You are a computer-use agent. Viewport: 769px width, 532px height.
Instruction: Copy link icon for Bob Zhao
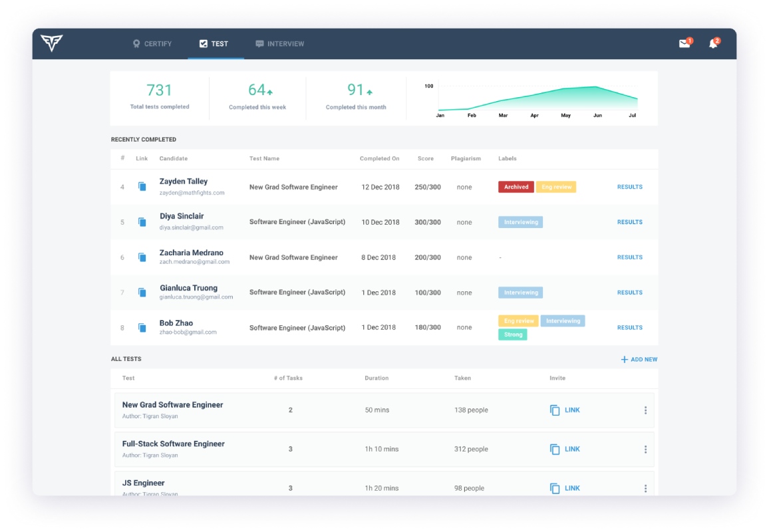[x=142, y=328]
